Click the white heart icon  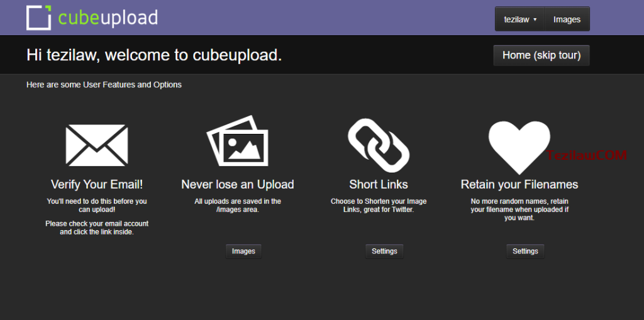click(519, 148)
